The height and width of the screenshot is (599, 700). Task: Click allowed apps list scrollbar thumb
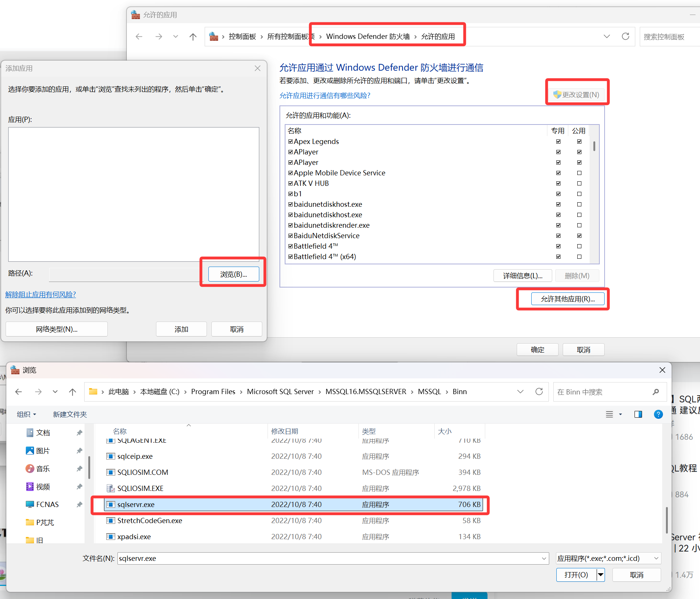click(594, 146)
